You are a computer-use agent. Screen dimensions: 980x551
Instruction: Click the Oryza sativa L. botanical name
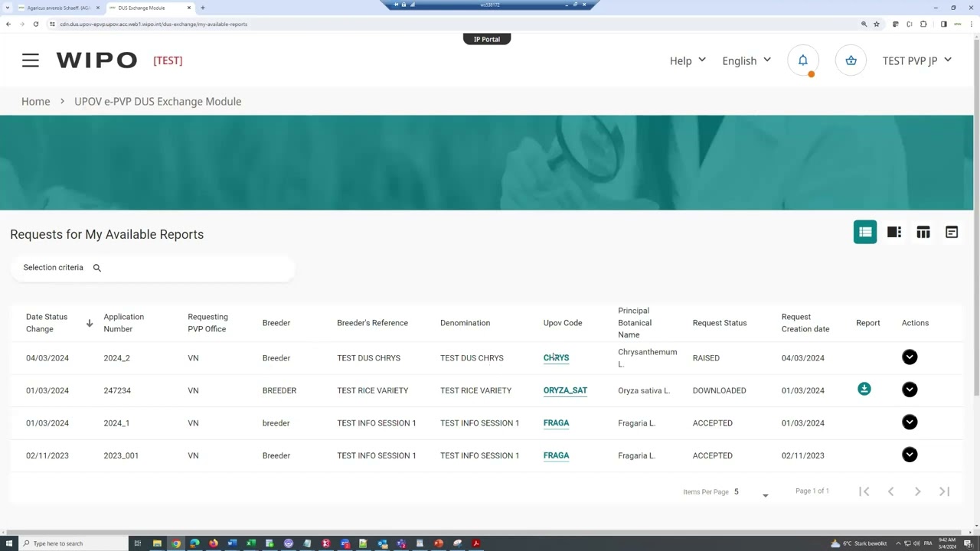(644, 390)
